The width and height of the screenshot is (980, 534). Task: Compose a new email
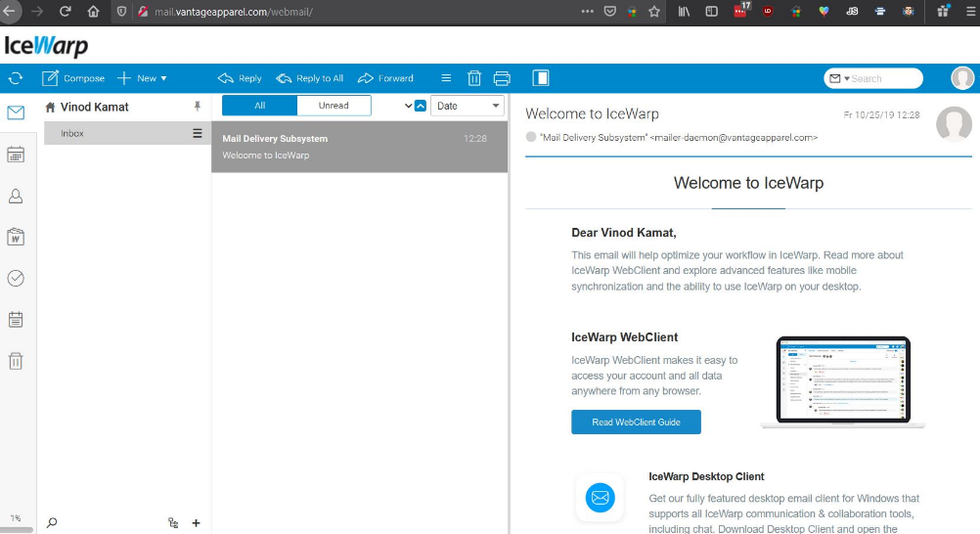coord(73,78)
